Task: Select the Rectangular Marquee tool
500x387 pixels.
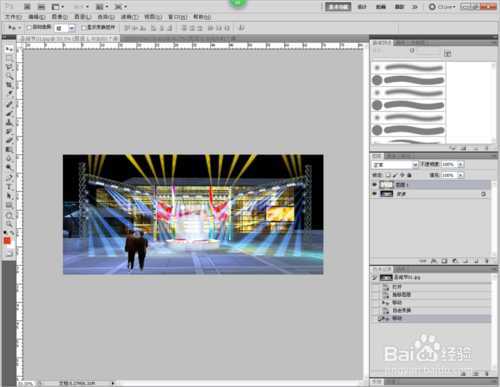Action: 9,58
